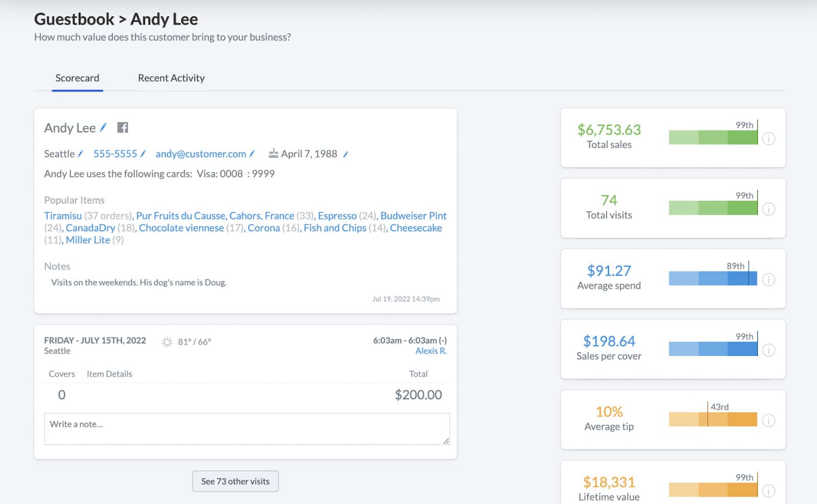This screenshot has height=504, width=817.
Task: Edit the Seattle location pencil icon
Action: [x=80, y=154]
